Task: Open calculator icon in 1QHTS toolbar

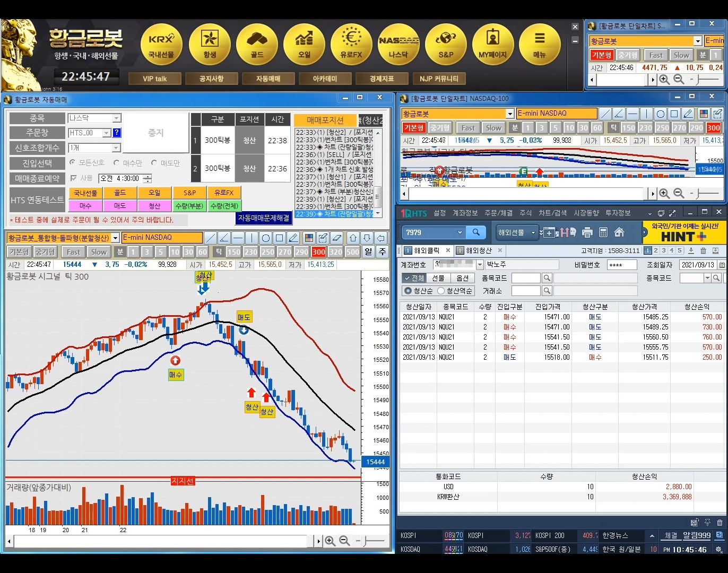Action: (x=603, y=232)
